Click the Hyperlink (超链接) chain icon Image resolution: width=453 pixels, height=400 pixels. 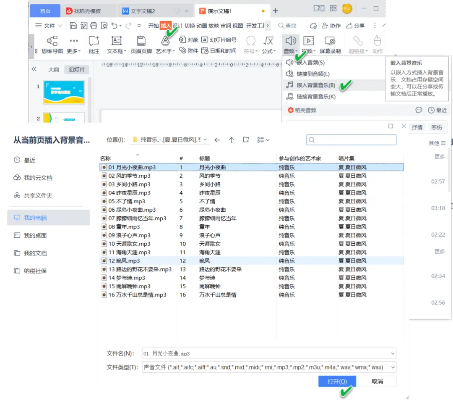point(358,41)
